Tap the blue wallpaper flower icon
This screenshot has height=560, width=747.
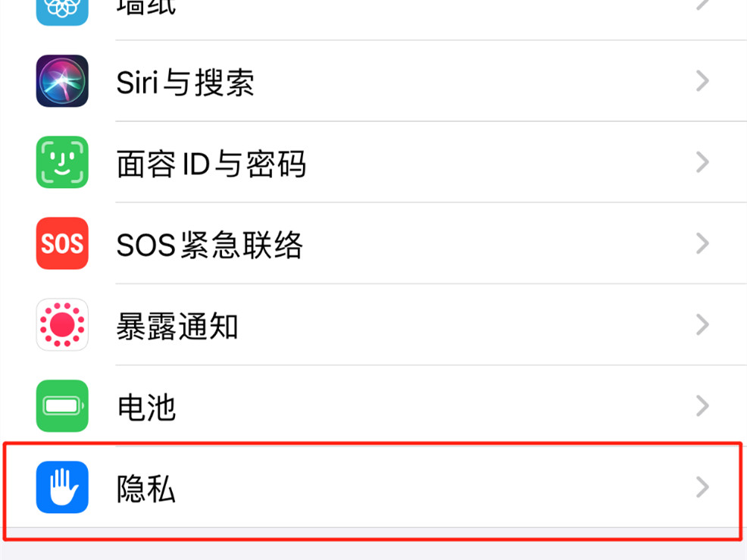click(62, 10)
